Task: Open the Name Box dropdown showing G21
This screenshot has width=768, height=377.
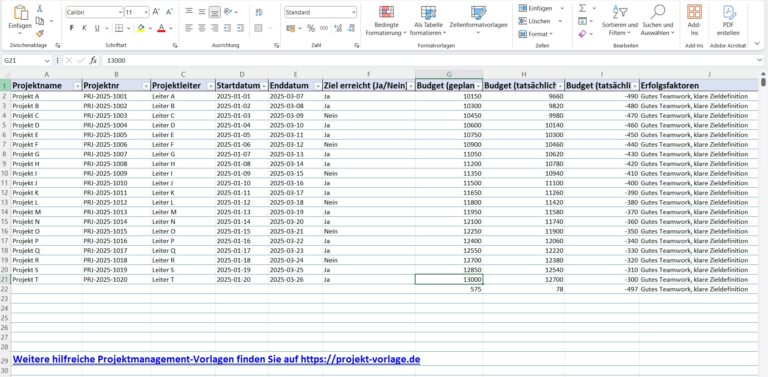Action: coord(47,61)
